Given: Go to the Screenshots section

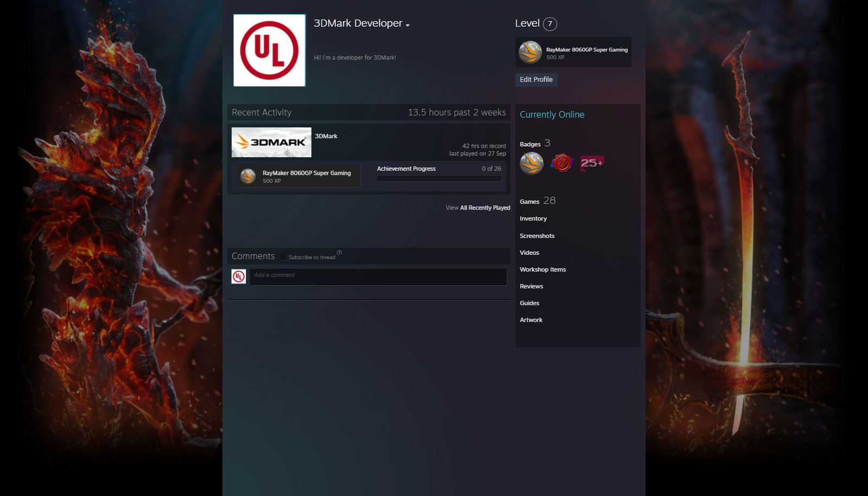Looking at the screenshot, I should click(x=537, y=236).
